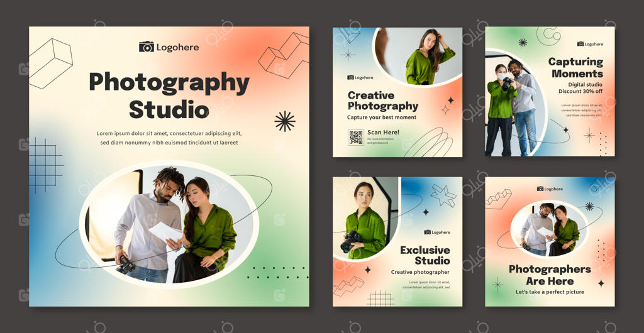Screen dimensions: 644x333
Task: Click the Logohere logo above Photographers Are Here
Action: (550, 188)
